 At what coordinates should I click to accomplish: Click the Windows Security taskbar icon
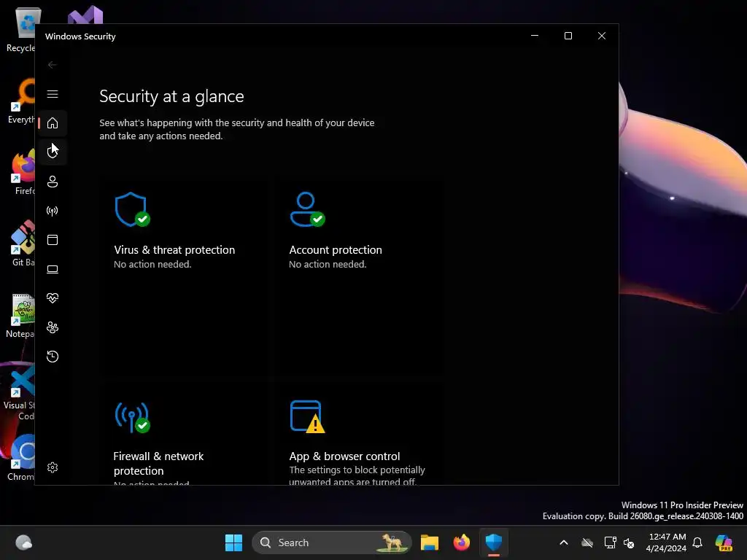click(494, 542)
